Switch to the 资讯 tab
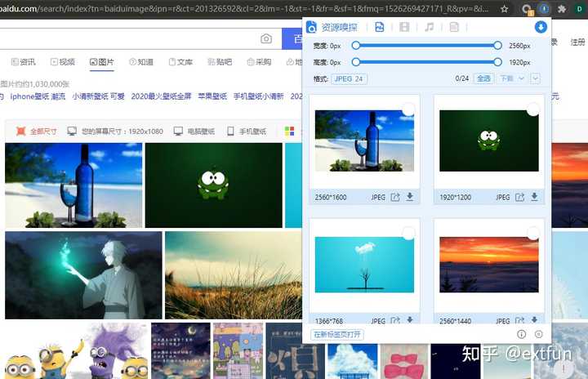588x379 pixels. (24, 62)
